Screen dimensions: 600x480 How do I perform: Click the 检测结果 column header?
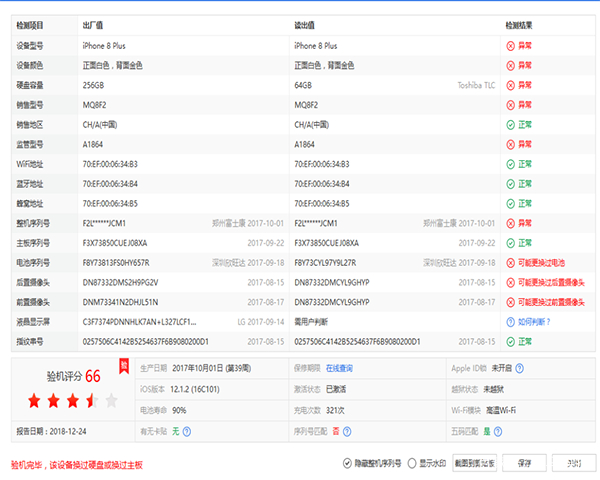pos(519,25)
